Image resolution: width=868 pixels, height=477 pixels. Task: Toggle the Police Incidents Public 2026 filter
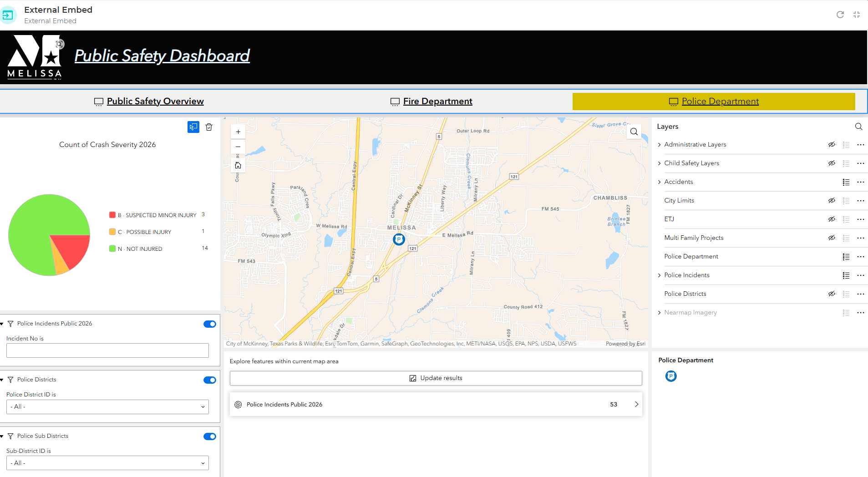(210, 324)
